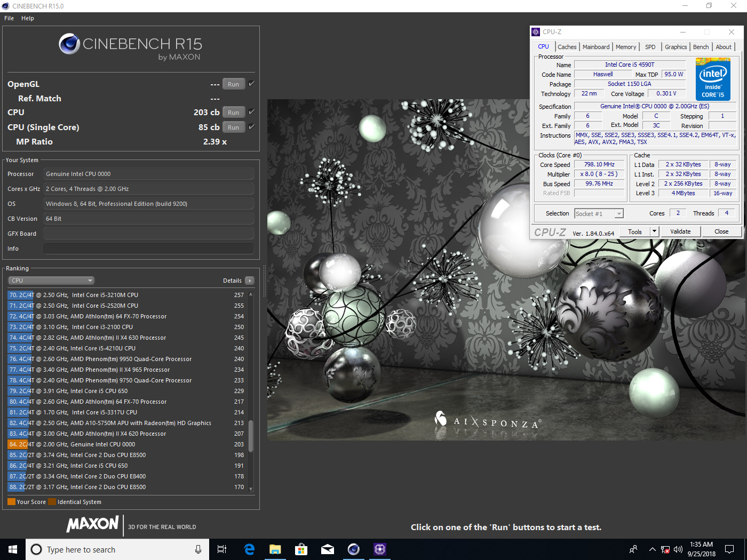
Task: Click the GFX Board field
Action: pos(148,234)
